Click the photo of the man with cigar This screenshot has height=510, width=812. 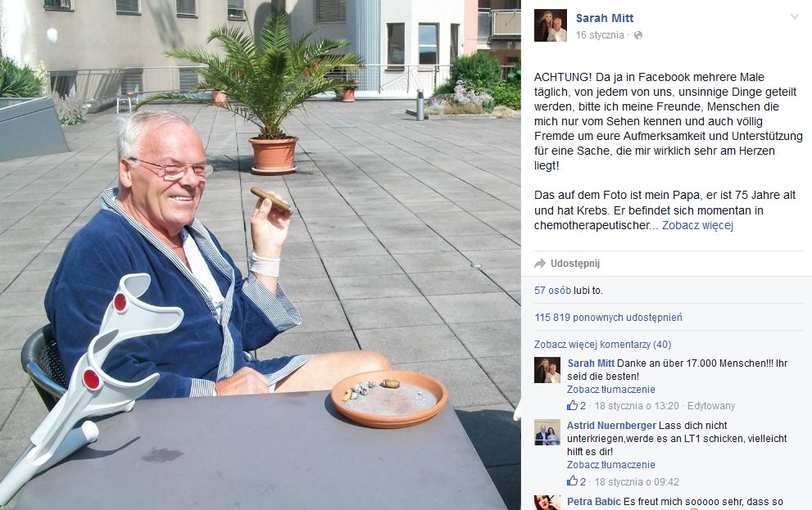(261, 255)
